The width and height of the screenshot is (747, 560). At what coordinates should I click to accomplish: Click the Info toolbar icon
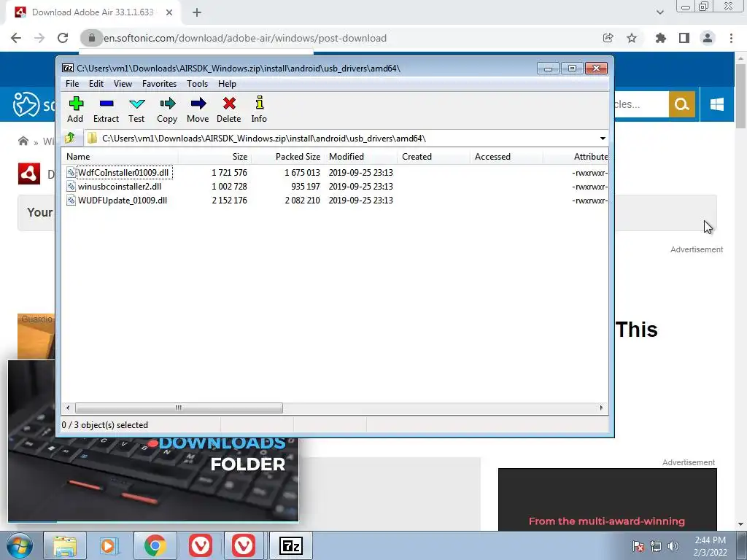(x=259, y=109)
